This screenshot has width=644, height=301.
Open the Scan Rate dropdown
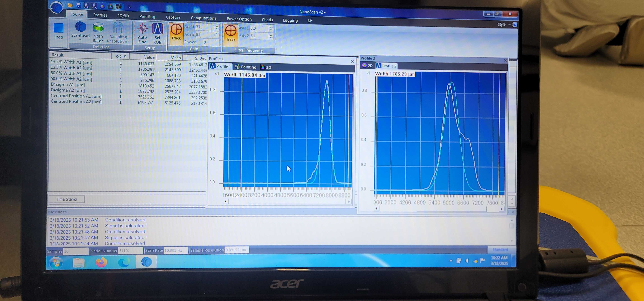(x=98, y=33)
